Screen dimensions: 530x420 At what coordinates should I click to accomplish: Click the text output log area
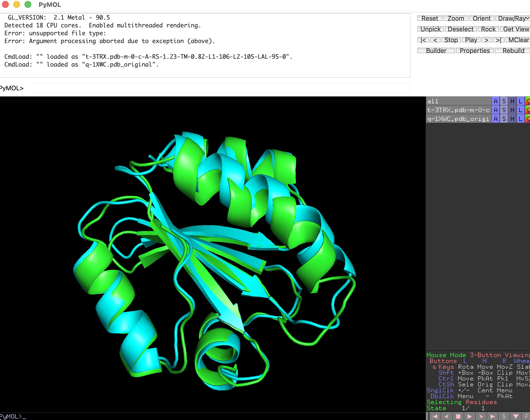205,45
